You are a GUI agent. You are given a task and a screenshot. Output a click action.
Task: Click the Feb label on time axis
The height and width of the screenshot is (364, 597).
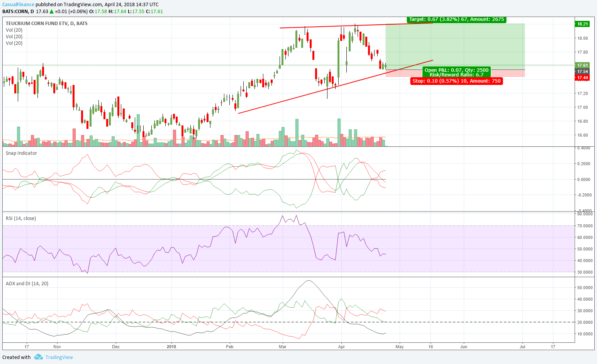tap(230, 347)
